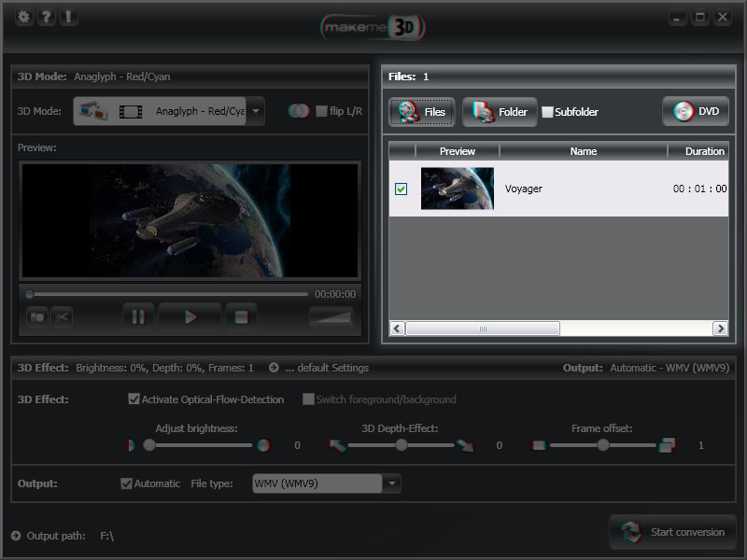
Task: Click the default Settings link
Action: [x=327, y=368]
